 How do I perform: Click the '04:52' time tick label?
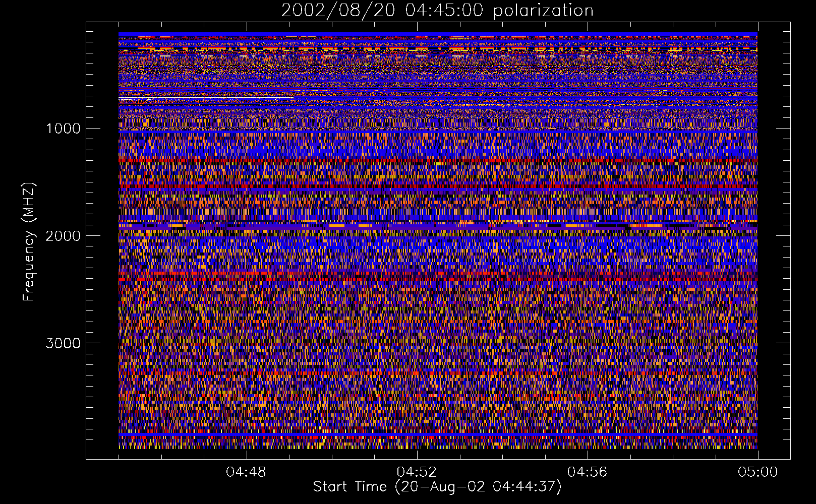(x=417, y=472)
